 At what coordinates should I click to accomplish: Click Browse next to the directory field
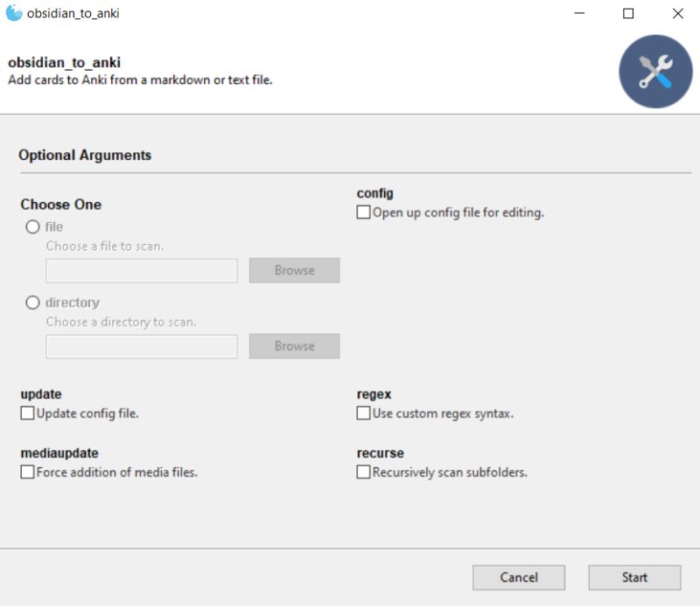point(295,345)
